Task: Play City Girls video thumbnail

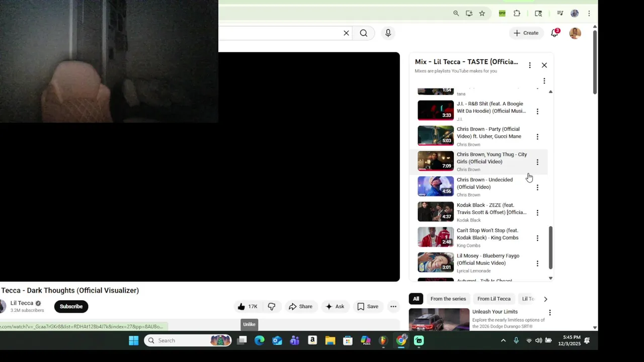Action: point(436,161)
